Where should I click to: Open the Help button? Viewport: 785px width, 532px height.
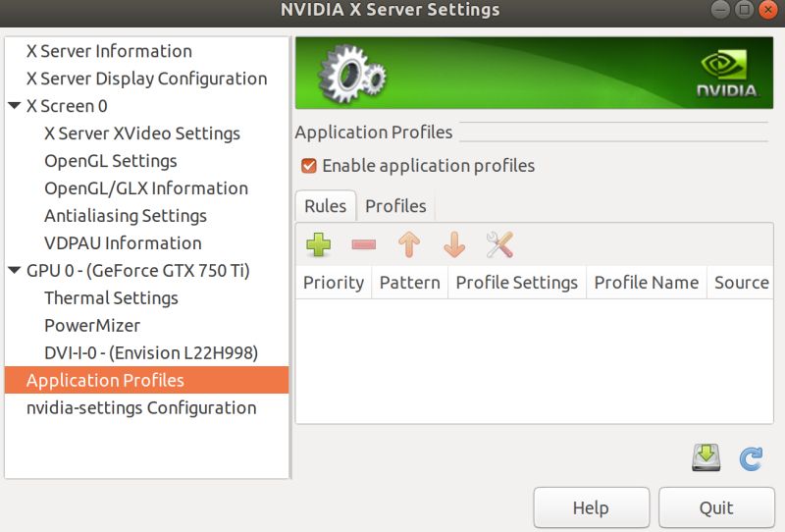[592, 507]
